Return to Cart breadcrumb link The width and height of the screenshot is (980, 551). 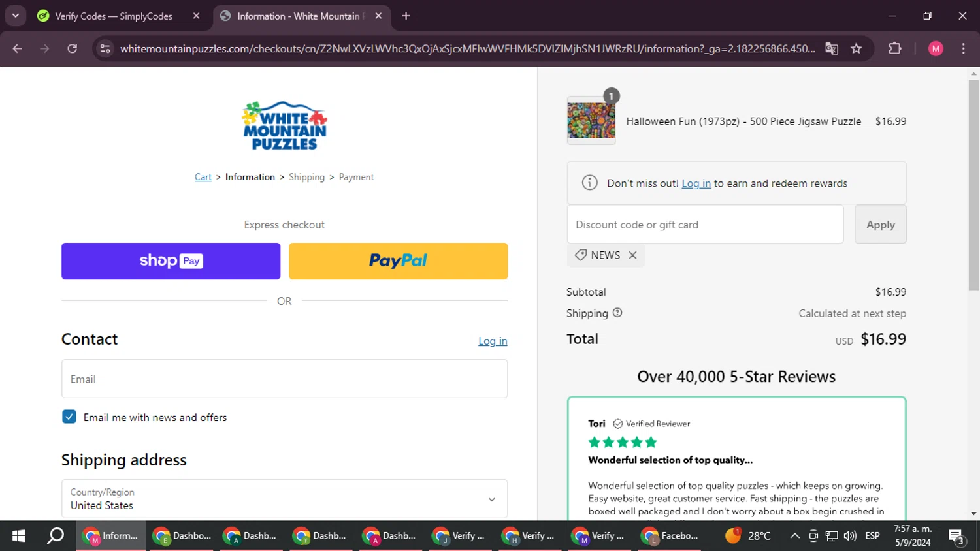[x=203, y=177]
